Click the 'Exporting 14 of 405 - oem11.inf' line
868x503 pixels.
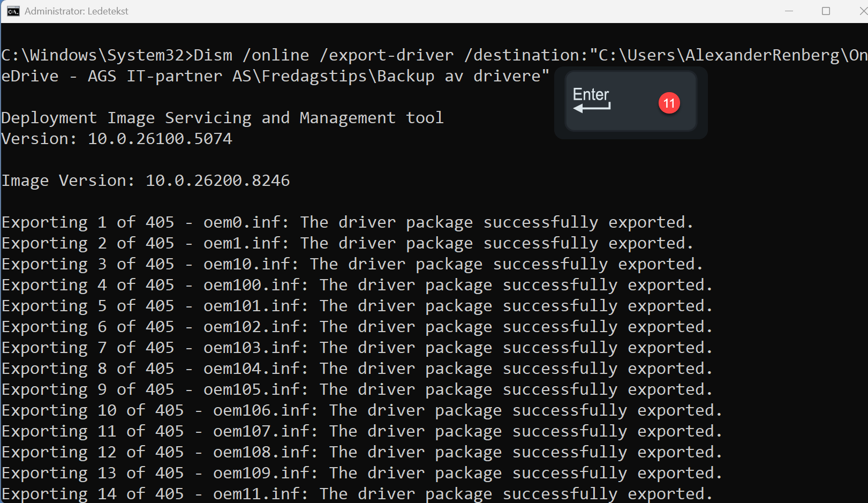pyautogui.click(x=357, y=494)
